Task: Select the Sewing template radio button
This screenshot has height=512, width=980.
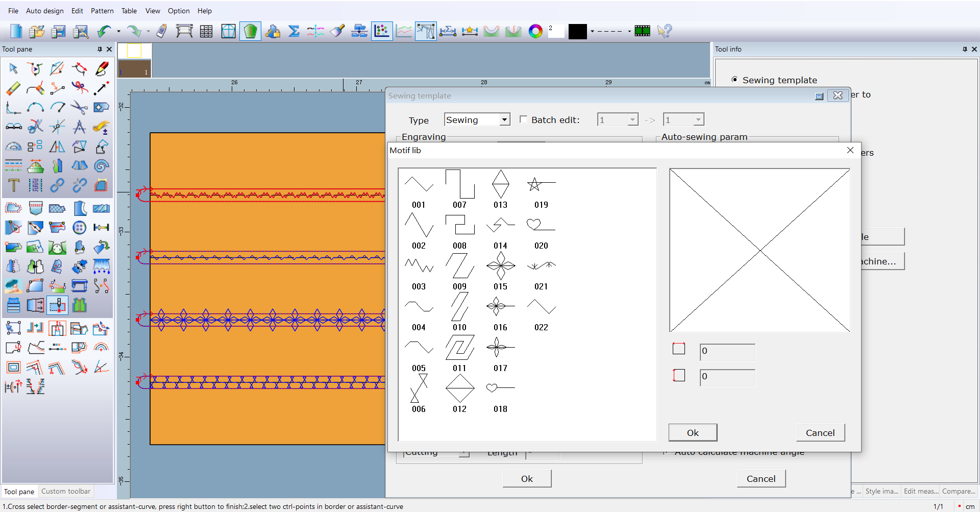Action: [x=734, y=80]
